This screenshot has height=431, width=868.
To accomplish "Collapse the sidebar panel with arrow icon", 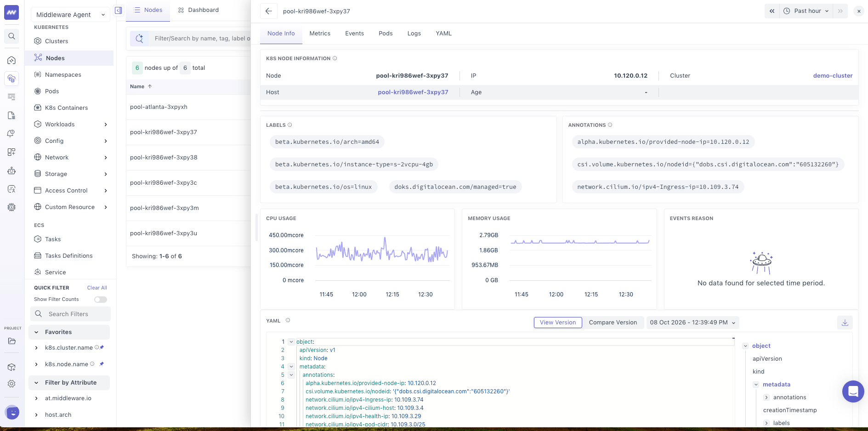I will pos(119,11).
